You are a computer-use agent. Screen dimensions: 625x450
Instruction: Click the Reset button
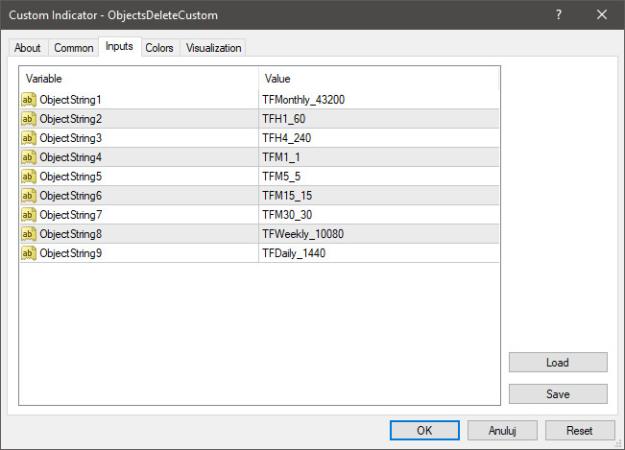(580, 430)
